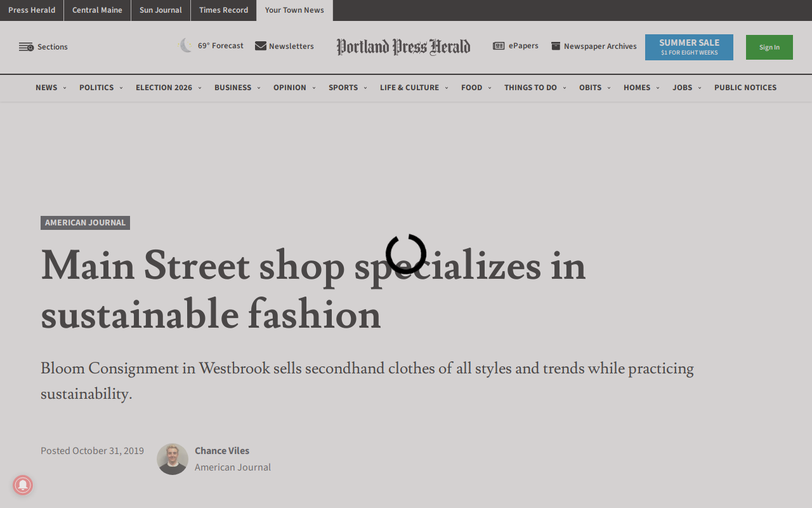The height and width of the screenshot is (508, 812).
Task: Switch to the Central Maine tab
Action: (x=97, y=10)
